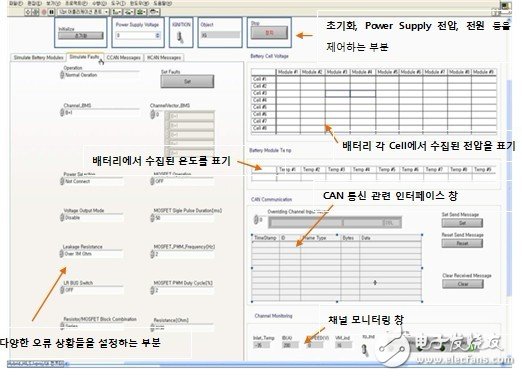Open the Operation Normal Operation ring selector
This screenshot has width=522, height=376.
tap(100, 75)
